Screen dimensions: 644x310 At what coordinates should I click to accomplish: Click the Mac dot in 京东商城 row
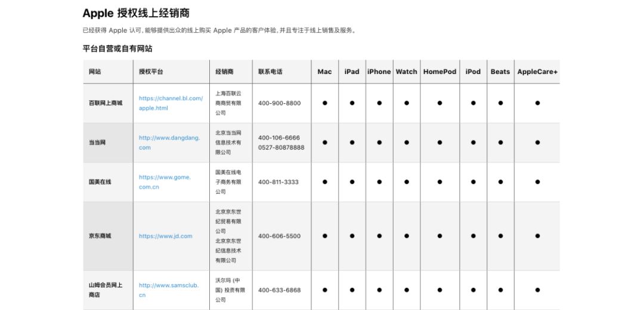(x=325, y=236)
